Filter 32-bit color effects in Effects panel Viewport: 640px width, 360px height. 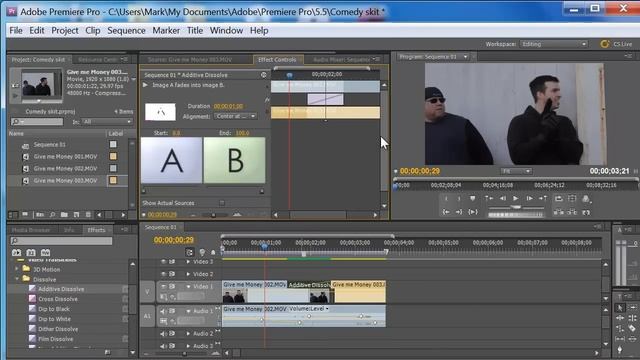point(31,253)
